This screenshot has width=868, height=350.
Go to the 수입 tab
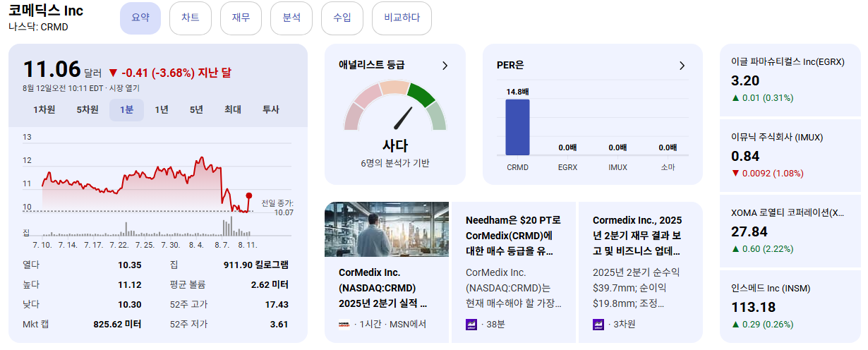342,18
